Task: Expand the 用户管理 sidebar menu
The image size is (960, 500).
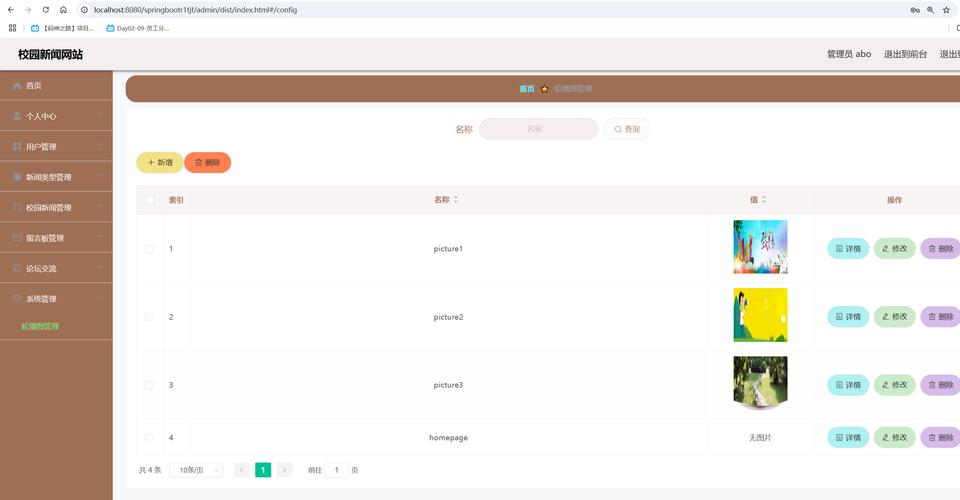Action: 56,147
